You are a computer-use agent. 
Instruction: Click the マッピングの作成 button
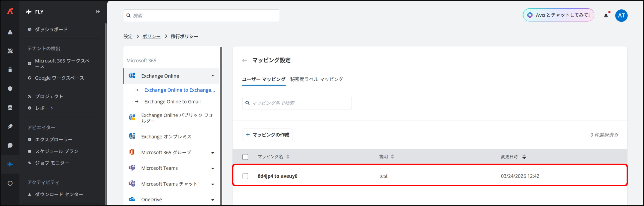(267, 135)
